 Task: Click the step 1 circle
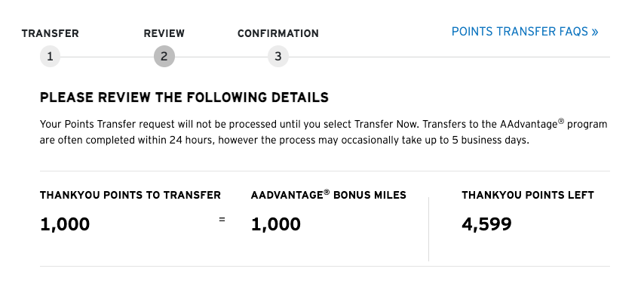pos(50,57)
